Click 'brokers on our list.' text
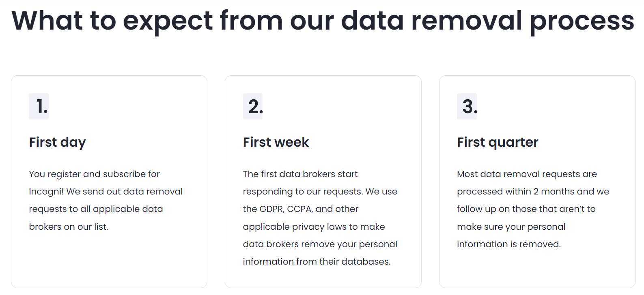Viewport: 644px width, 295px height. coord(69,227)
